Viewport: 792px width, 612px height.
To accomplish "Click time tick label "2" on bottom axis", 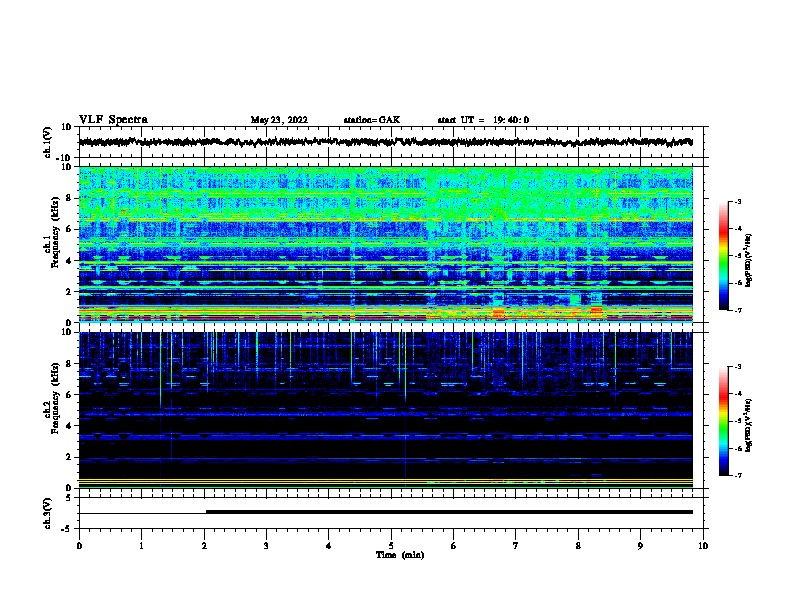I will [x=204, y=546].
